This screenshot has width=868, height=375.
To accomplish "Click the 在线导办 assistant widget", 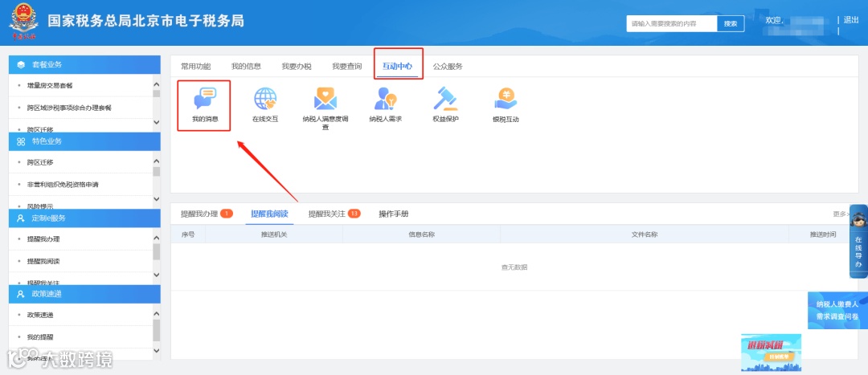I will [x=858, y=242].
